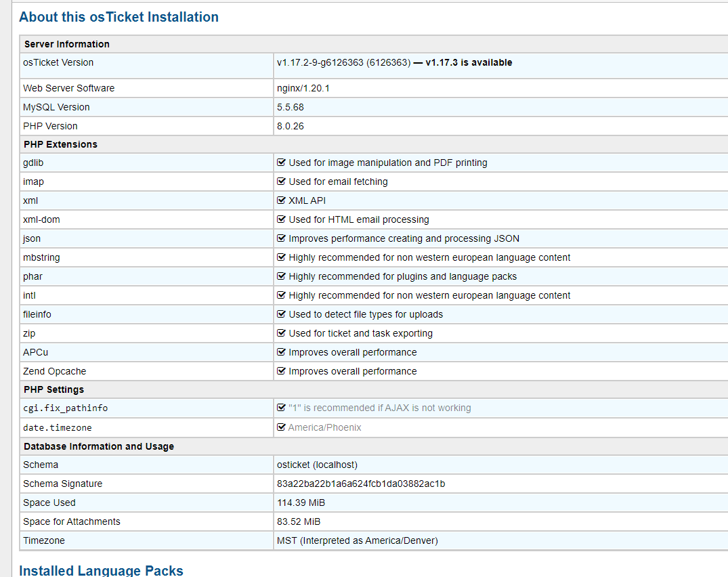Click the gdlib extension check icon
728x577 pixels.
click(282, 163)
